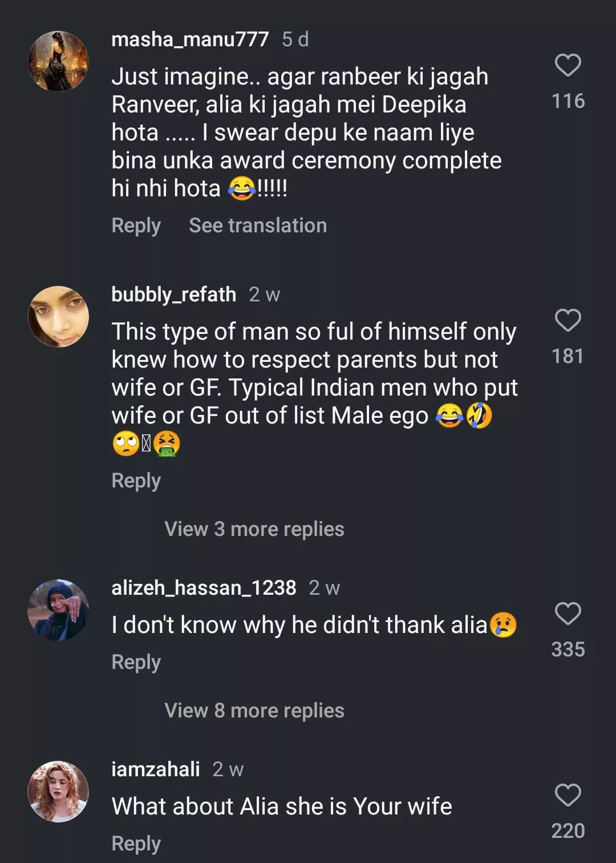The width and height of the screenshot is (616, 863).
Task: Open masha_manu777's profile picture
Action: pos(59,61)
